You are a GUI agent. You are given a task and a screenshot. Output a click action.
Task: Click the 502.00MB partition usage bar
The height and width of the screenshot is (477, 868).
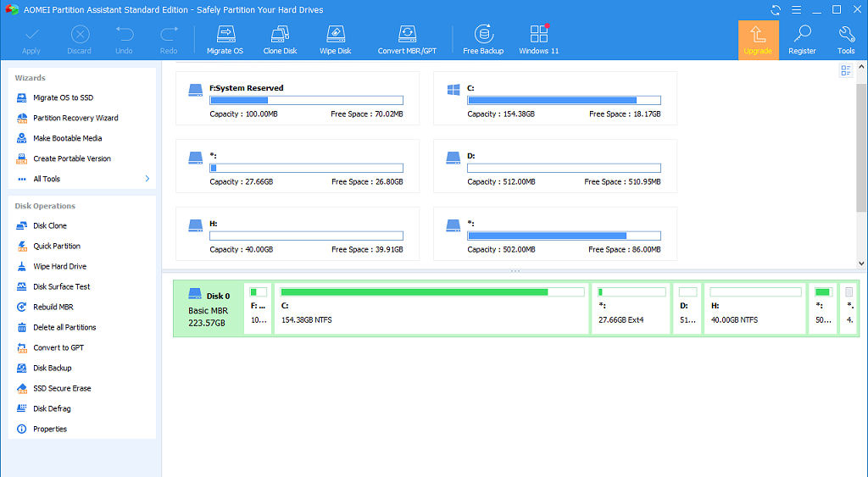pyautogui.click(x=564, y=236)
